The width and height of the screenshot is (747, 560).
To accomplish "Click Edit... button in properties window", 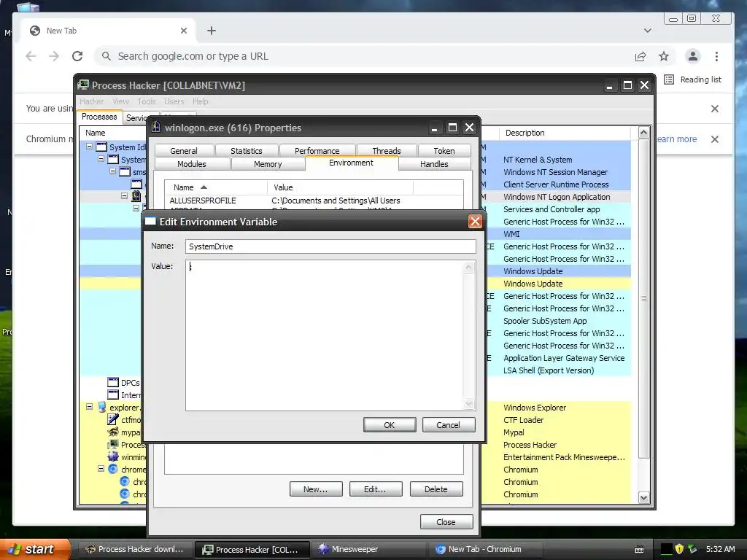I will pos(376,489).
